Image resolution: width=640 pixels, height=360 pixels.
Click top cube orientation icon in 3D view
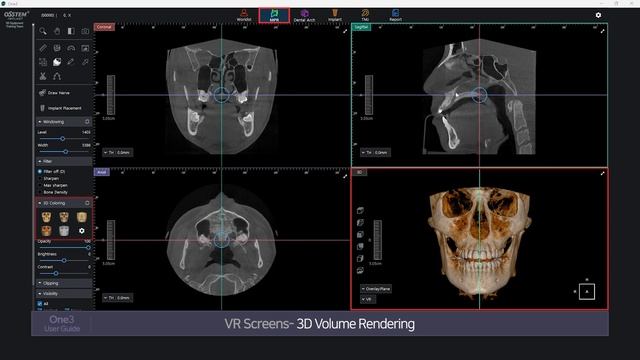[360, 210]
